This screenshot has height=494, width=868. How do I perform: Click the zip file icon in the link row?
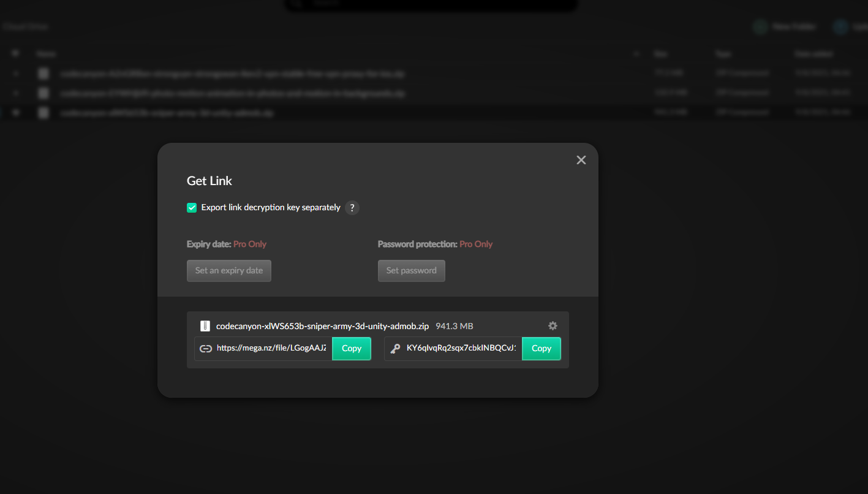point(205,326)
